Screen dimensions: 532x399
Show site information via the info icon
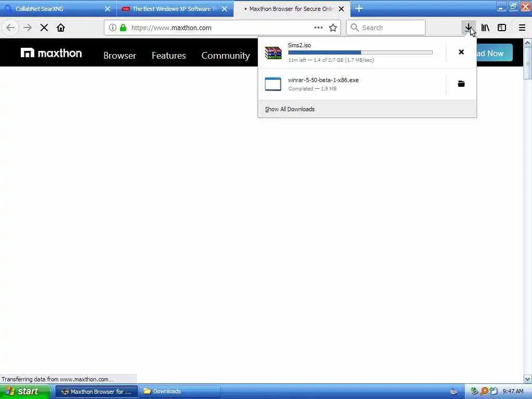click(x=113, y=28)
